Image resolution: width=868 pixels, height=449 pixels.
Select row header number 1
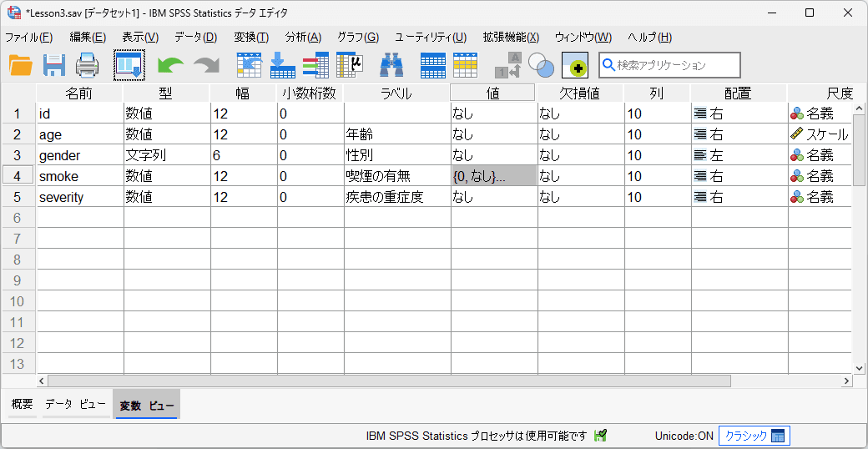coord(19,114)
